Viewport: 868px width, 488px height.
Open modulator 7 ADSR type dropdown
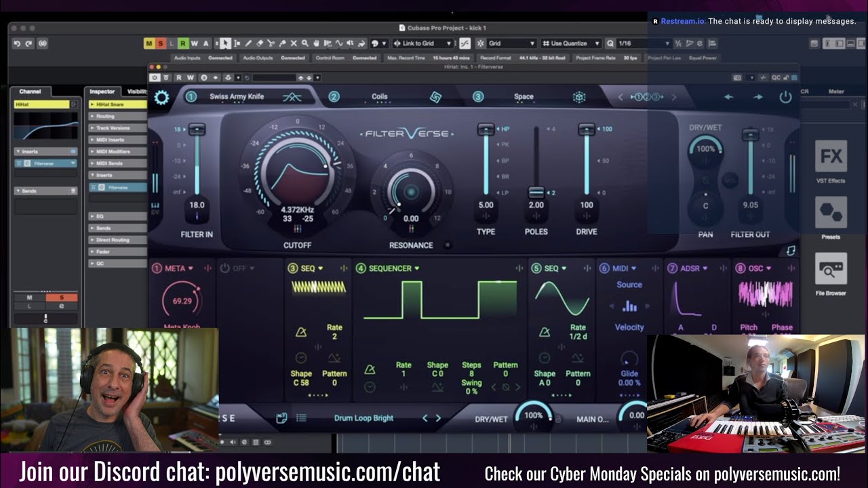(693, 268)
